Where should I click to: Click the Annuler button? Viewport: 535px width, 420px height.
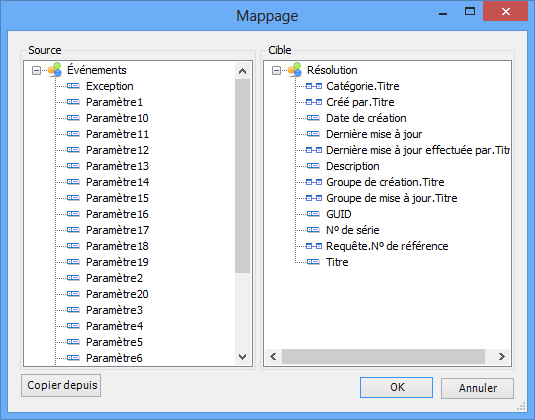click(x=477, y=388)
